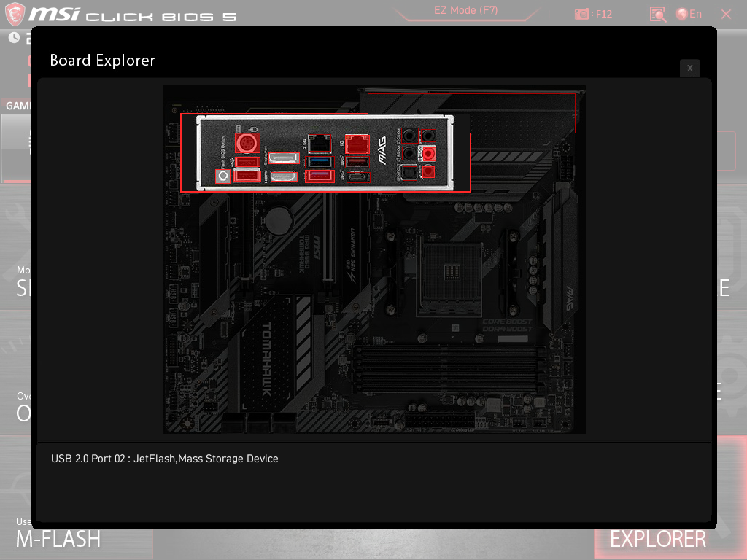This screenshot has width=747, height=560.
Task: Click the MSI dragon shield logo
Action: point(15,14)
